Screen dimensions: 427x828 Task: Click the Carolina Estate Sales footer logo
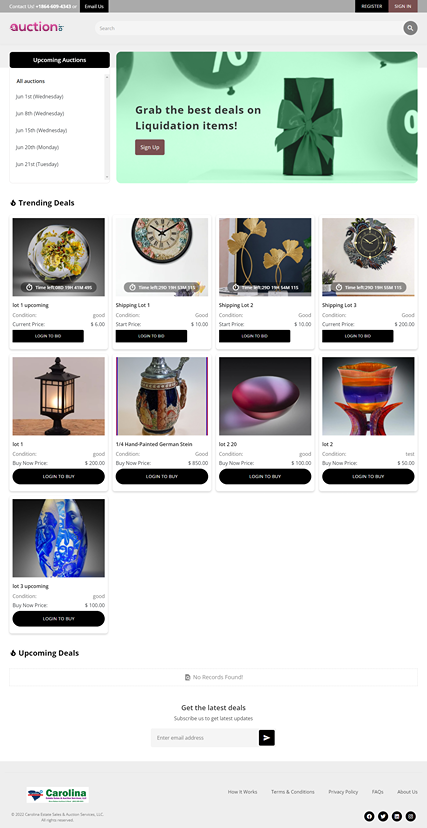coord(58,794)
